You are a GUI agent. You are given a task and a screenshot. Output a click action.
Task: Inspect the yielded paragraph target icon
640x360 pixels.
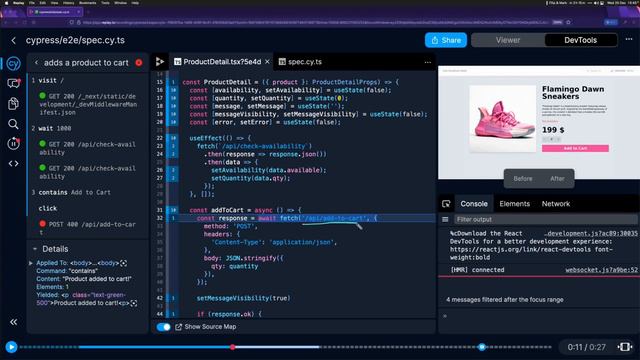(133, 303)
